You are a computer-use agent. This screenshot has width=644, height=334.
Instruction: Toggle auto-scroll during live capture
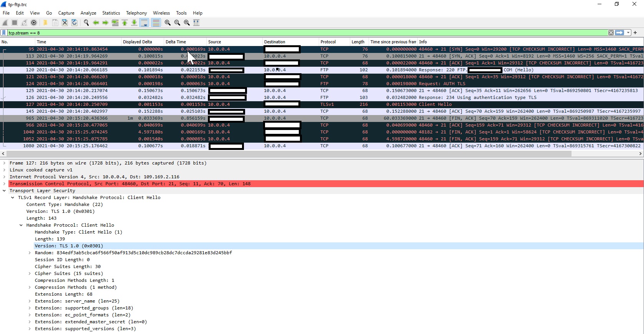point(144,23)
